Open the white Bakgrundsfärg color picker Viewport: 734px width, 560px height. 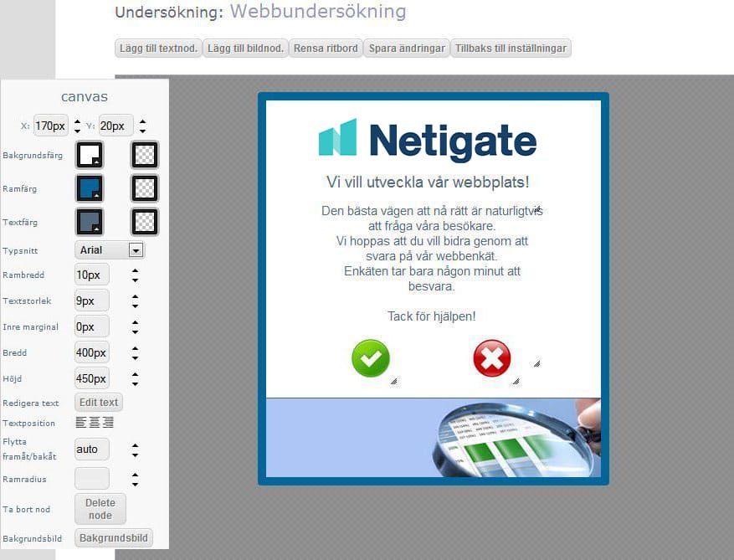coord(90,155)
